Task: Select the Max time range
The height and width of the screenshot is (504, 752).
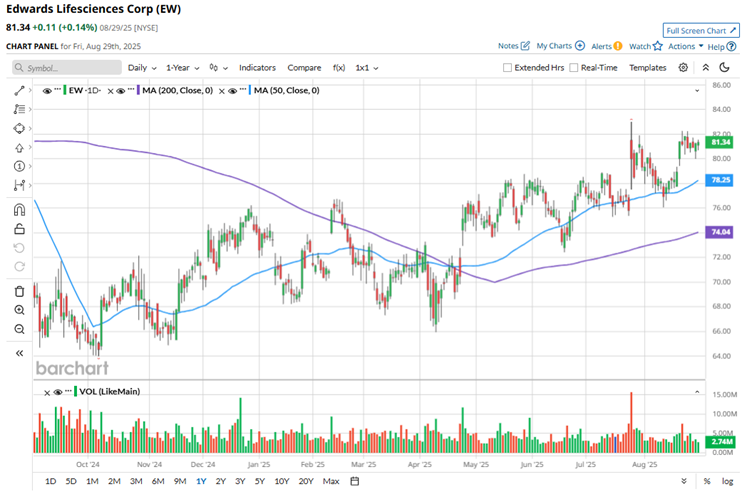Action: pos(331,481)
